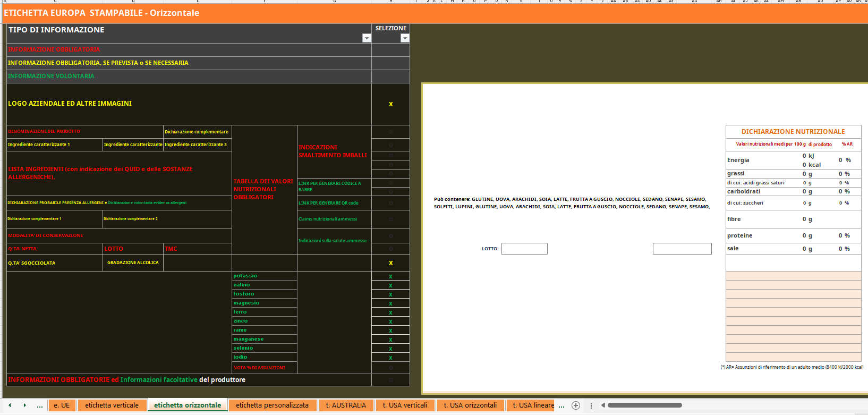Switch to e. UE sheet tab
The height and width of the screenshot is (415, 868).
coord(62,405)
